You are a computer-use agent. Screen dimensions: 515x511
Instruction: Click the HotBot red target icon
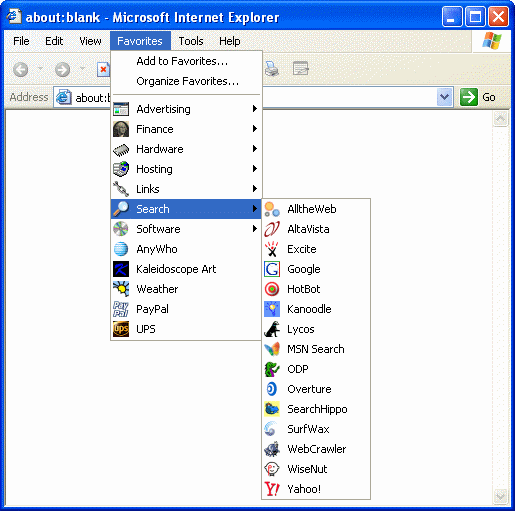[x=272, y=289]
